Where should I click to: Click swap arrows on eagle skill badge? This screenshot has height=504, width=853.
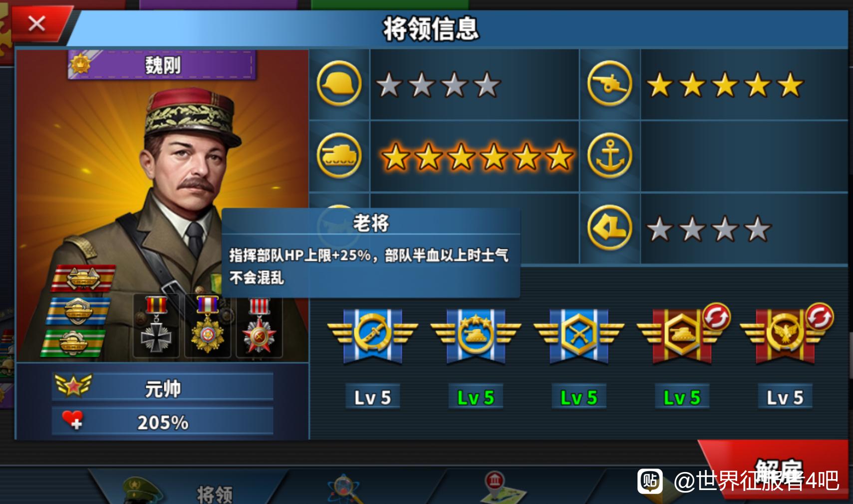point(819,316)
